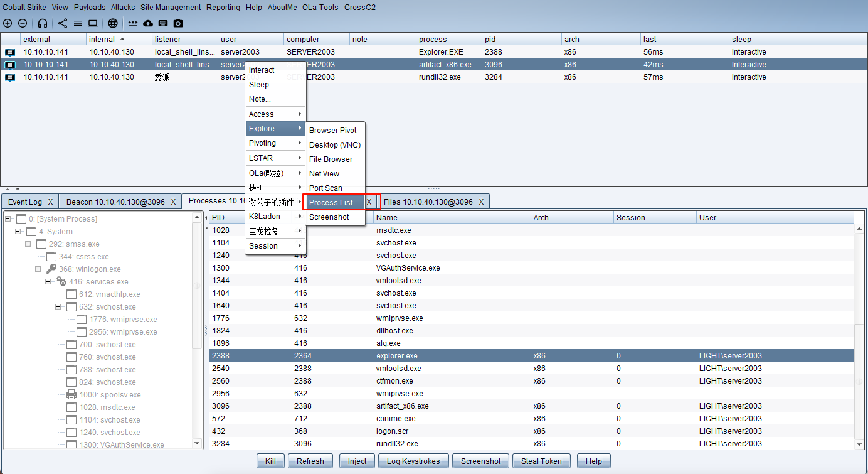Choose File Browser in Explore submenu
This screenshot has height=474, width=868.
tap(335, 159)
